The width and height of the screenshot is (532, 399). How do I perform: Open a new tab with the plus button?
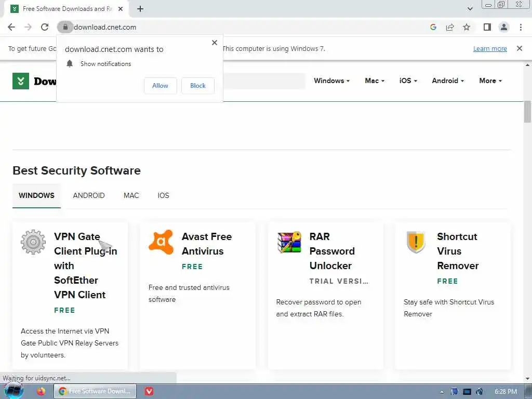[x=140, y=9]
